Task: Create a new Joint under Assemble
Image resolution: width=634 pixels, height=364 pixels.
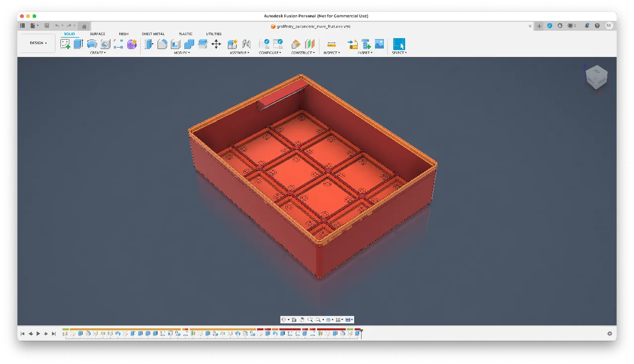Action: (x=246, y=44)
